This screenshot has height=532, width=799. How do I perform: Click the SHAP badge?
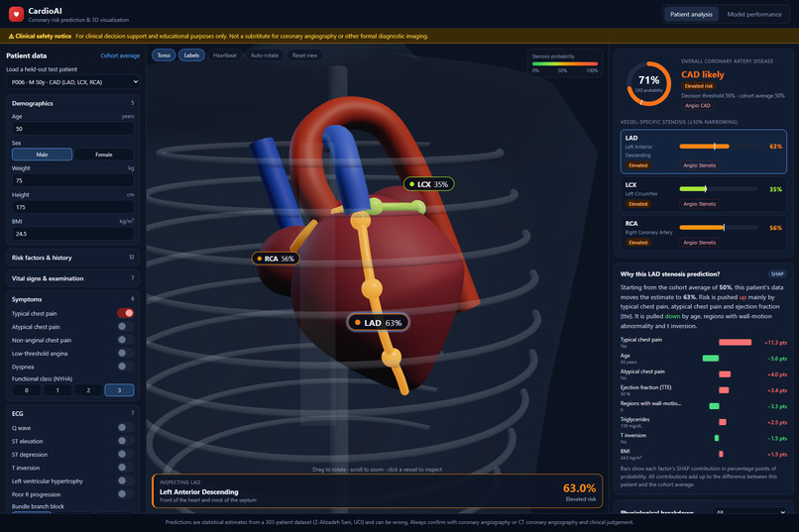tap(777, 273)
